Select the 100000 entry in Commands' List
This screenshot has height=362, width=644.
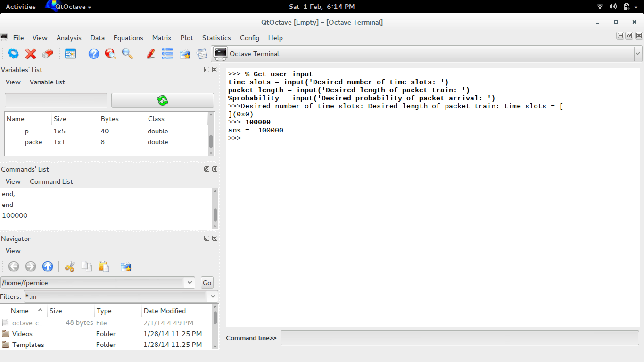coord(15,215)
